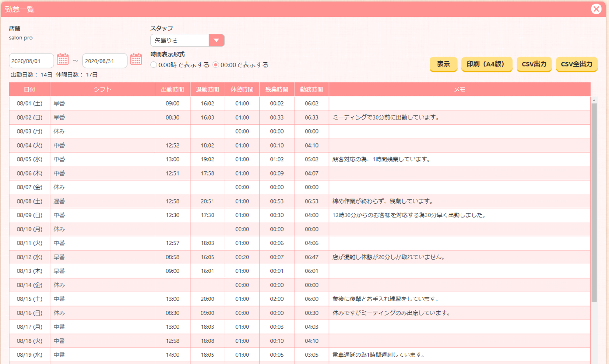Click the 遅番 shift cell on 08/08
Screen dimensions: 609x364
point(102,201)
